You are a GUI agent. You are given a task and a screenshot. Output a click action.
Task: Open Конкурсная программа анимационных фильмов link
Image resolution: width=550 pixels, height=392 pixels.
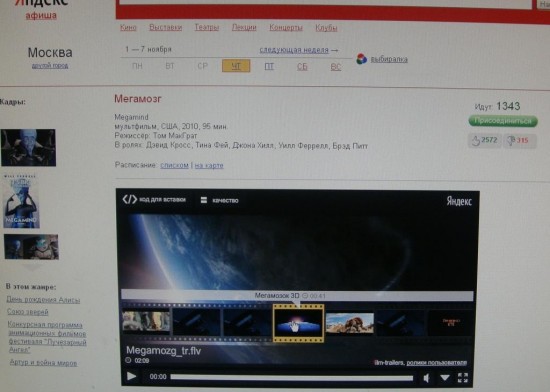pos(47,337)
